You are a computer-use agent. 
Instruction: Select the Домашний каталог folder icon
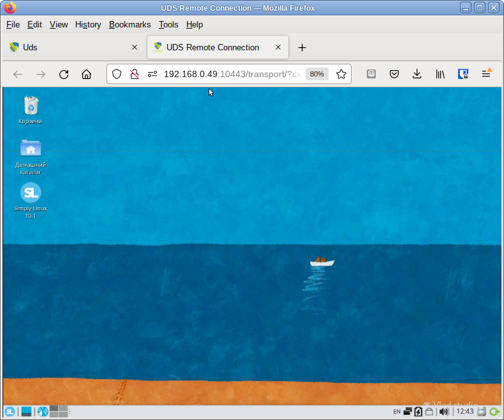pos(31,148)
